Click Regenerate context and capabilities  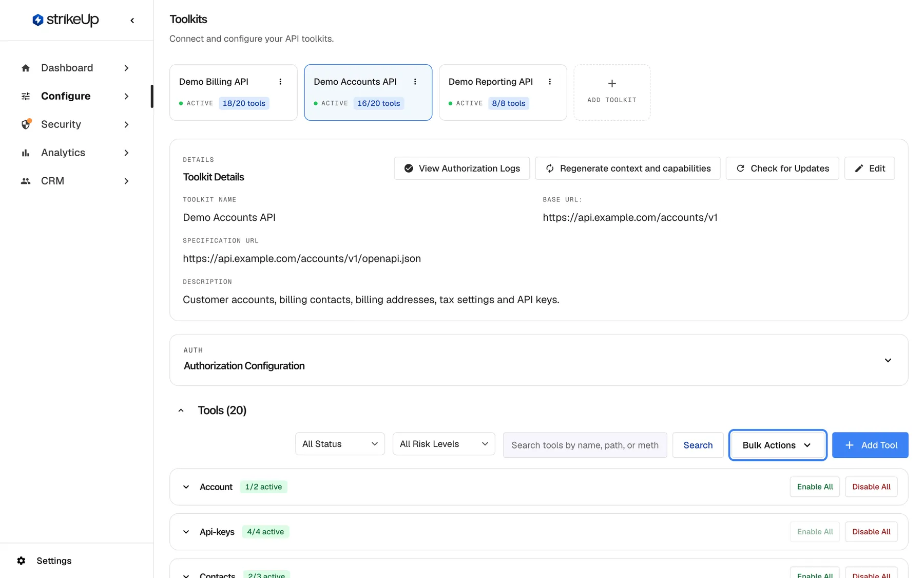[627, 169]
